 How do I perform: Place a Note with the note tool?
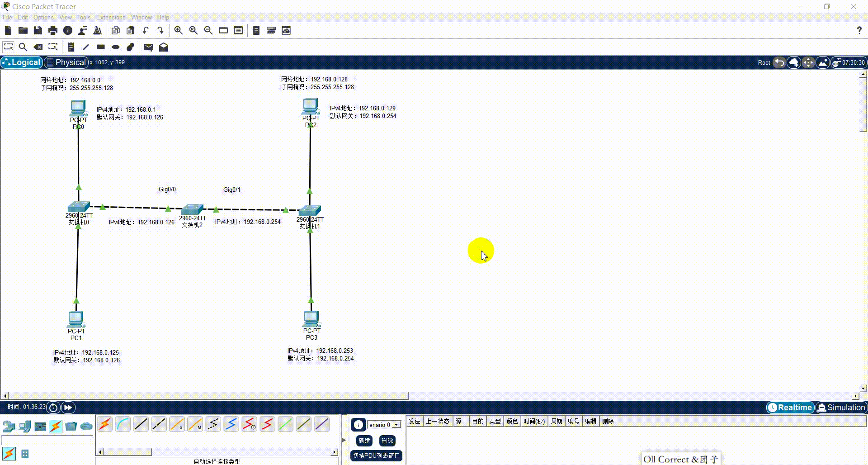point(71,47)
